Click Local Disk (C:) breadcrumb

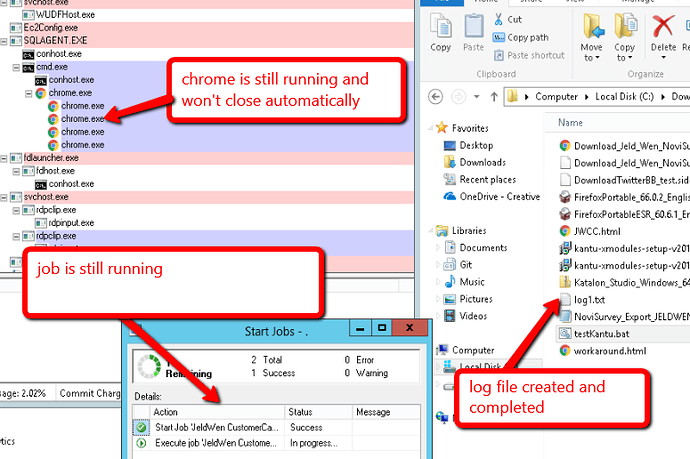(624, 96)
